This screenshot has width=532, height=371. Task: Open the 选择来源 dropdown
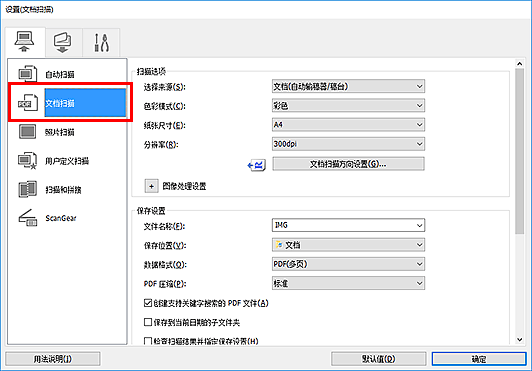(x=348, y=87)
